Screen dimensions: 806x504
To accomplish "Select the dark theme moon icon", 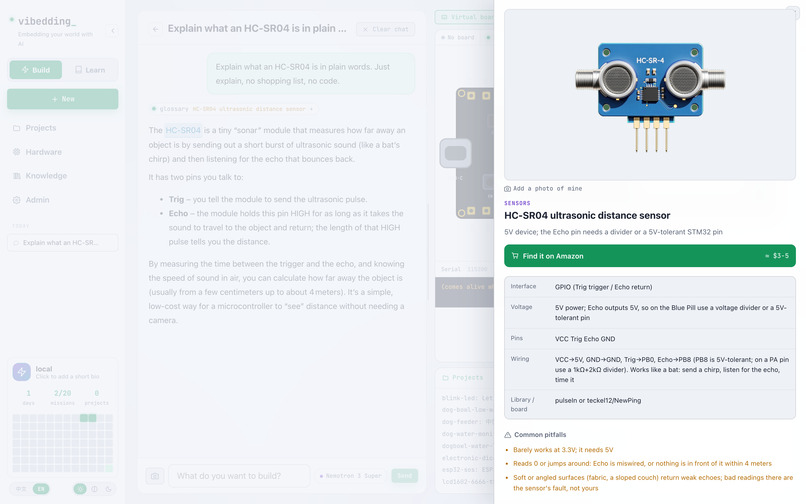I will coord(108,489).
